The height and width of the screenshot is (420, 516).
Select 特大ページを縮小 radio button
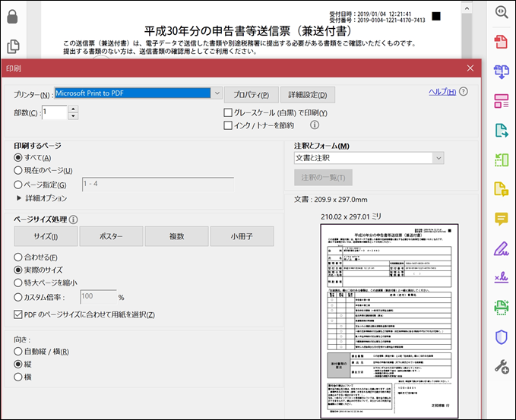[18, 283]
